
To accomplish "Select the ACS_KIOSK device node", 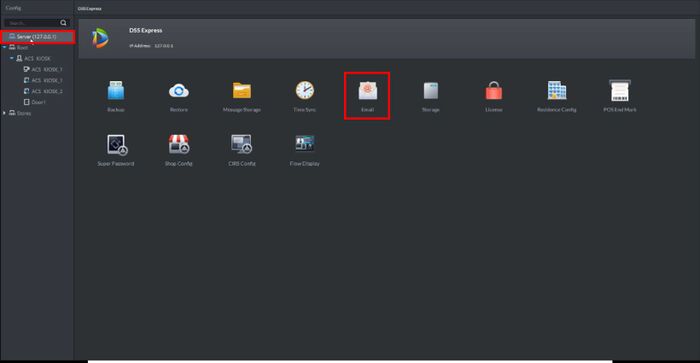I will (x=37, y=58).
